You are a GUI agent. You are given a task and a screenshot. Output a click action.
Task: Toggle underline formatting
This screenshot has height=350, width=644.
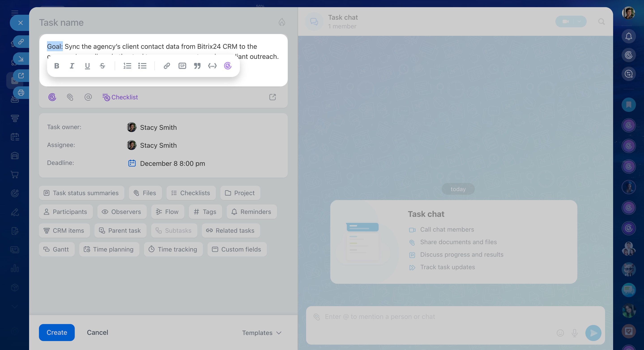[87, 66]
